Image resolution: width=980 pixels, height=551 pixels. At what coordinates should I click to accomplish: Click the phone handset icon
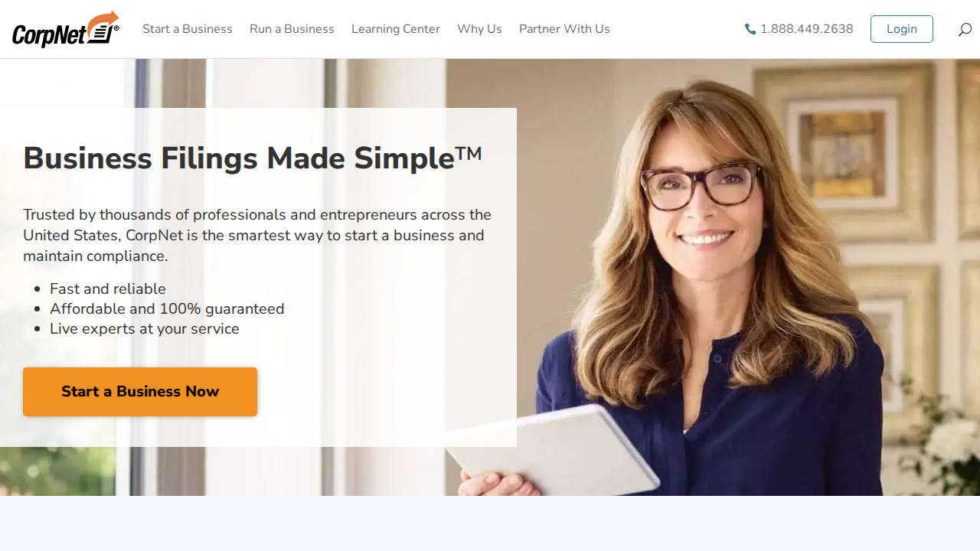coord(750,29)
